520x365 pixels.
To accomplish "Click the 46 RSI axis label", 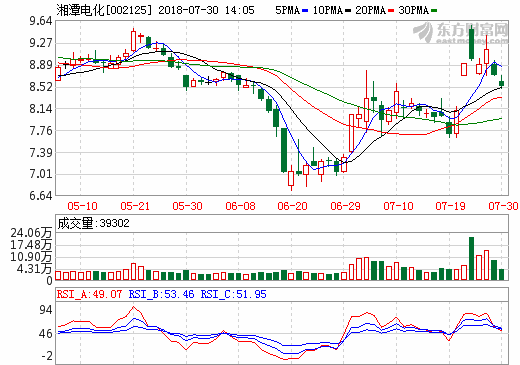I will (x=46, y=334).
